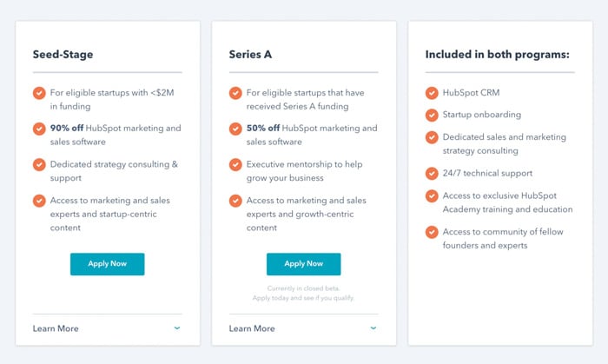Image resolution: width=608 pixels, height=364 pixels.
Task: Select the "Series A" card heading
Action: 251,55
